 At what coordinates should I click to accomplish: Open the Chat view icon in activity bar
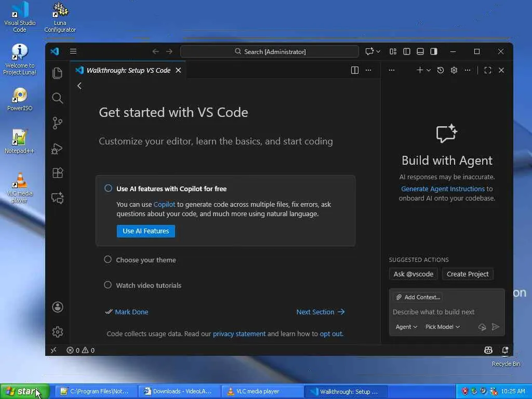(57, 198)
